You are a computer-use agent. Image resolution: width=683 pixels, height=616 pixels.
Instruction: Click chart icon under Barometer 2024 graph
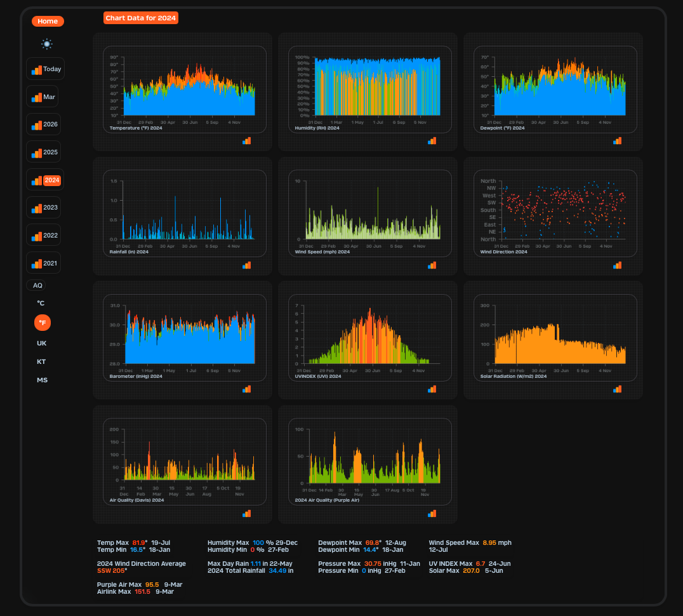tap(246, 389)
